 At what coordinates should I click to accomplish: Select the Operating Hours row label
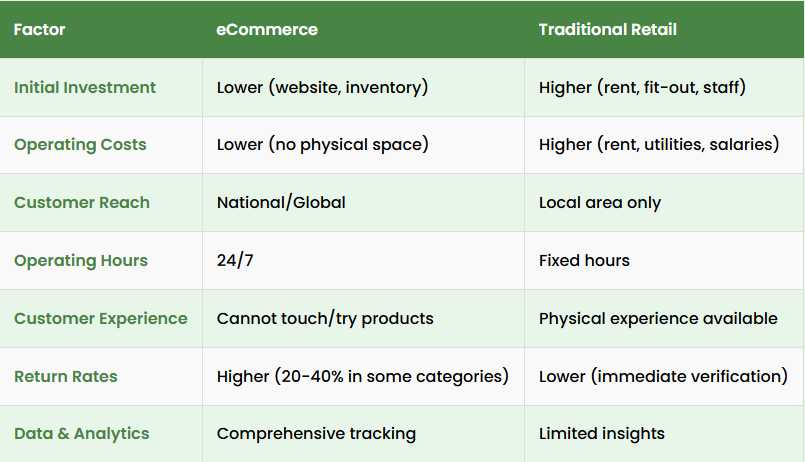pyautogui.click(x=81, y=261)
